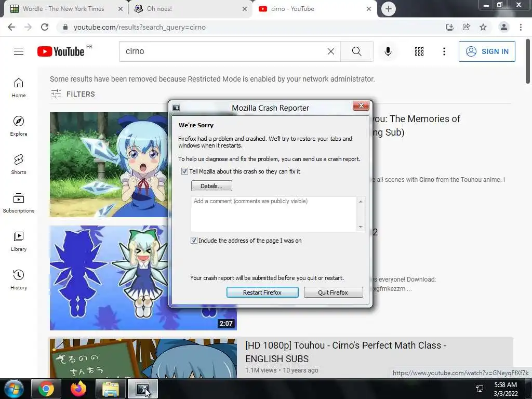Open YouTube settings three-dot menu
This screenshot has width=532, height=399.
[x=444, y=51]
